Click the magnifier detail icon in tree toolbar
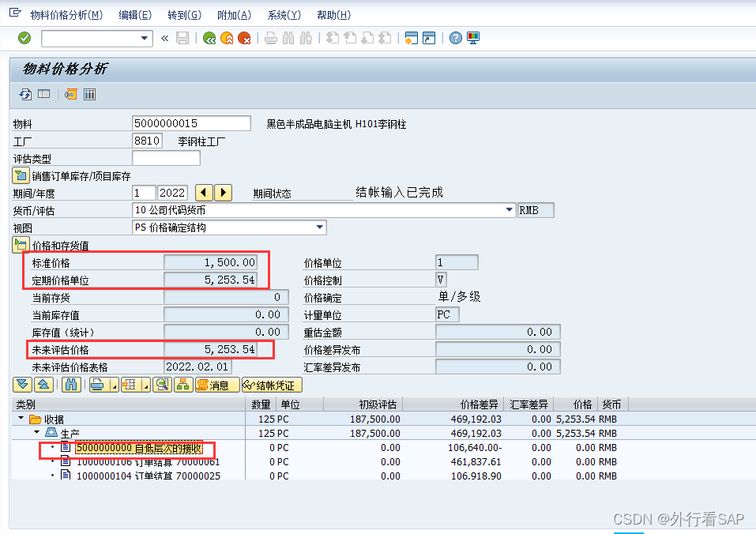Image resolution: width=756 pixels, height=534 pixels. coord(163,385)
